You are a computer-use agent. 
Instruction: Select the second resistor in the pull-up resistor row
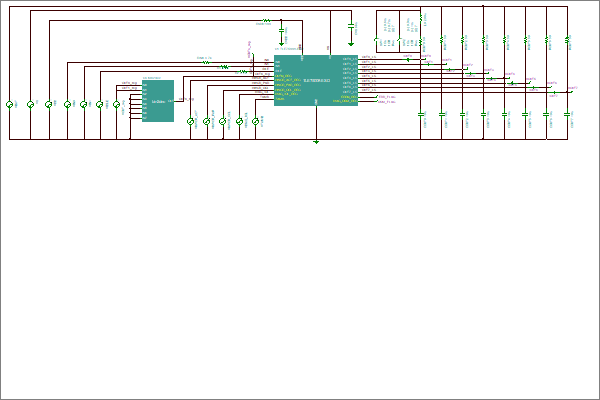coord(442,40)
